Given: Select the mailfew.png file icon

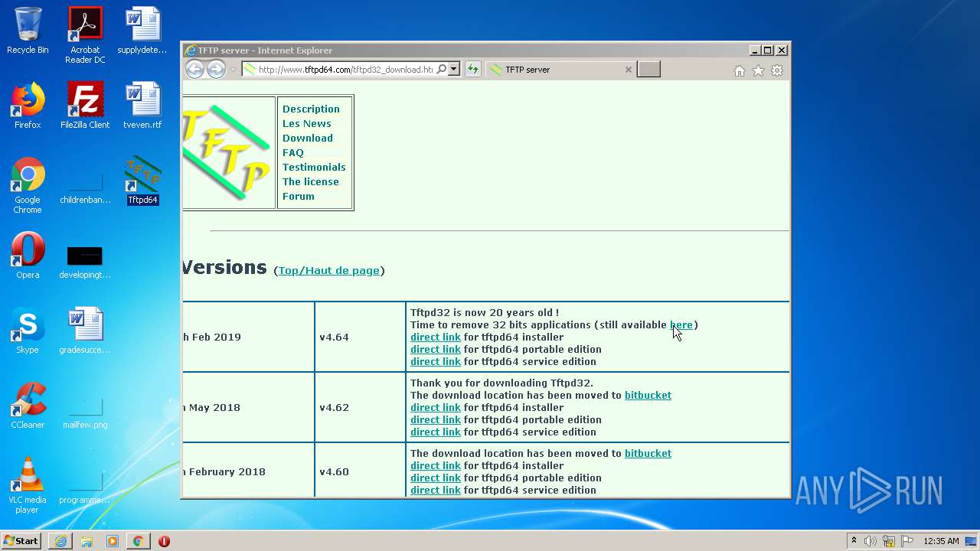Looking at the screenshot, I should [85, 412].
